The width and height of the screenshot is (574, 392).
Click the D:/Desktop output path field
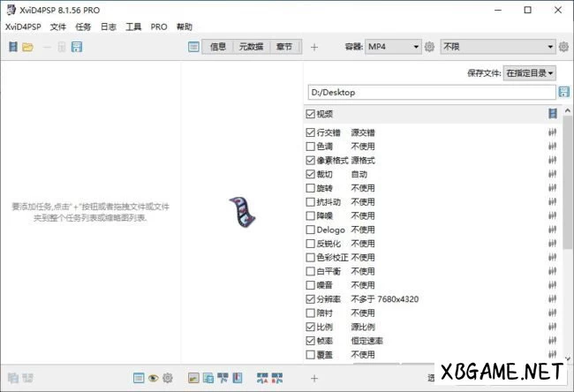coord(431,92)
